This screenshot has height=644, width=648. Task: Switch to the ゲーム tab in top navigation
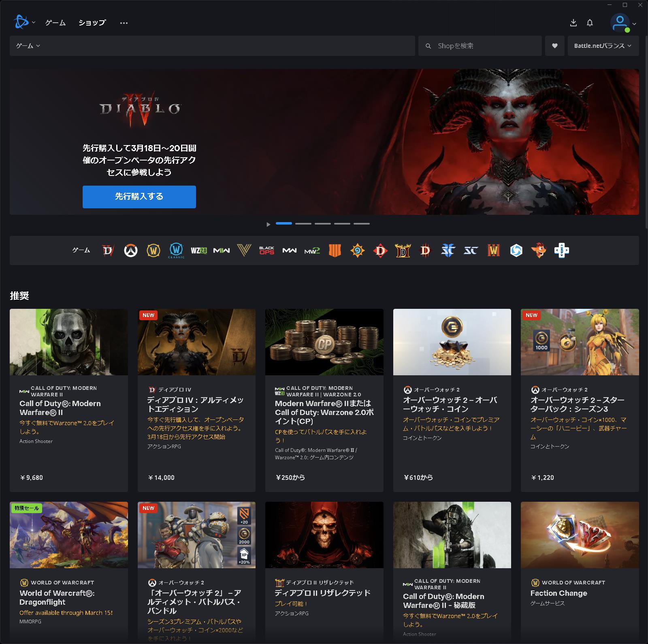tap(55, 23)
